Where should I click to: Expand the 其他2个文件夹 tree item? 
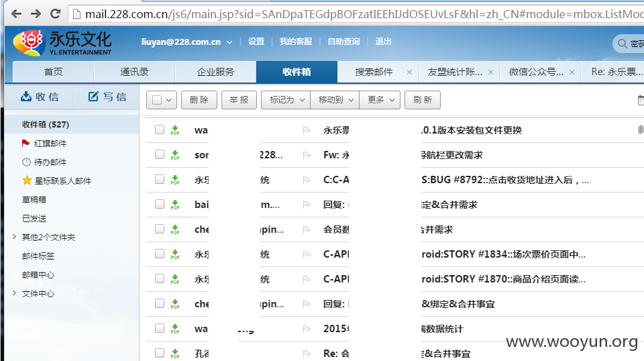[x=14, y=237]
